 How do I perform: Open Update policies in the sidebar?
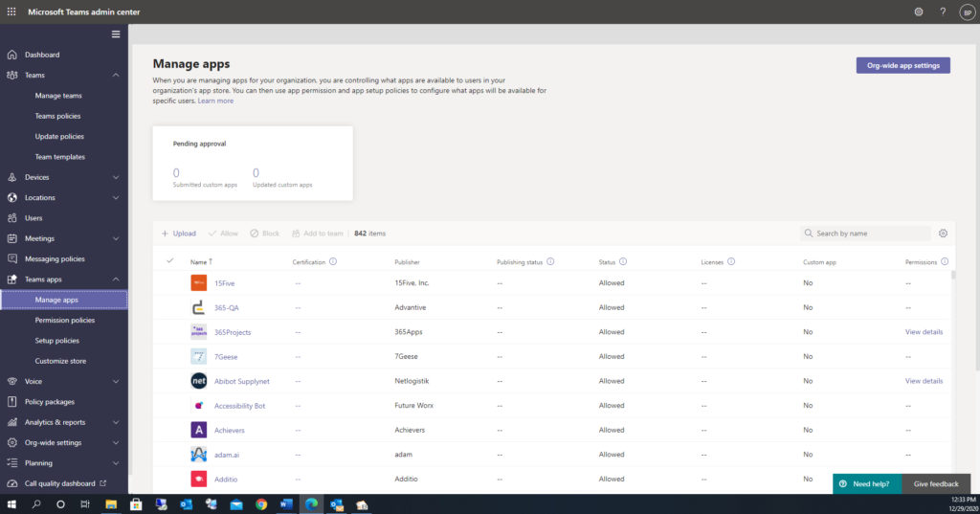click(x=59, y=136)
